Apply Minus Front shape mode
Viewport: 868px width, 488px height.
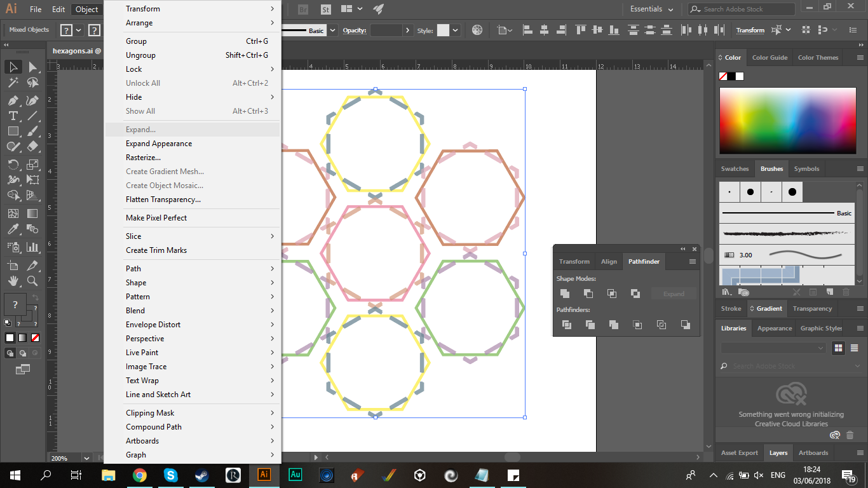(x=588, y=294)
